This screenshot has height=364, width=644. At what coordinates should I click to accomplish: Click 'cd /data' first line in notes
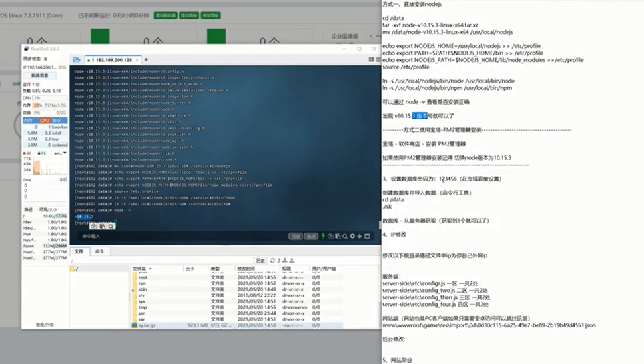393,18
